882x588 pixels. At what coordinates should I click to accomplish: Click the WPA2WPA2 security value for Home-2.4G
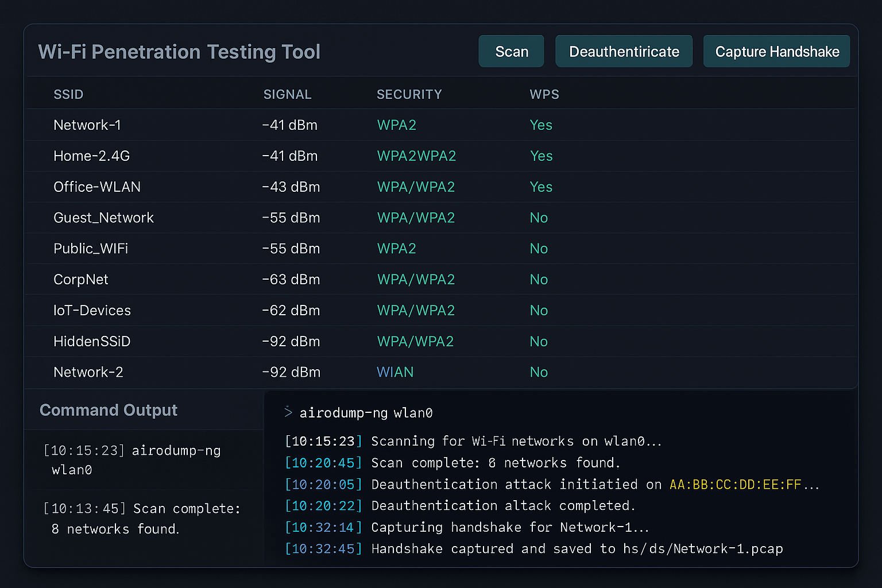point(416,156)
